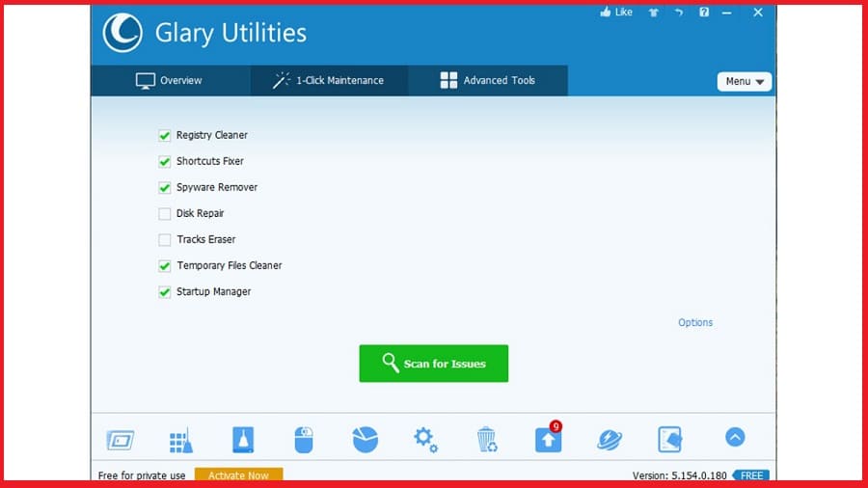Open the Process Manager gears icon
The height and width of the screenshot is (488, 868).
coord(425,440)
